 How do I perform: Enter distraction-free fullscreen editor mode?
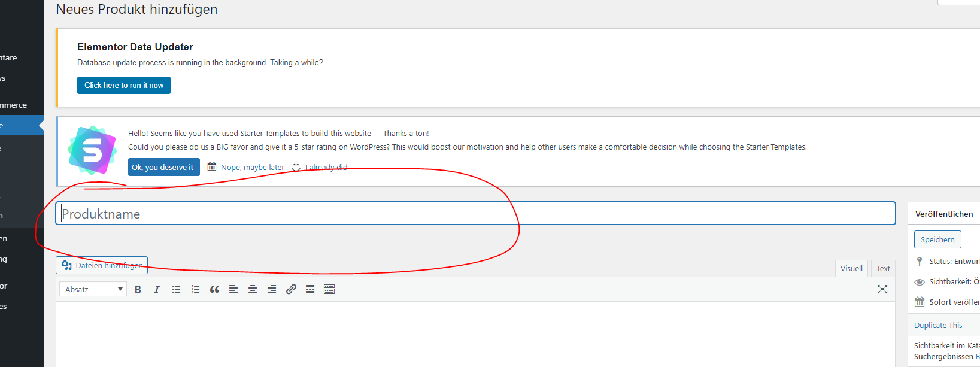coord(882,289)
